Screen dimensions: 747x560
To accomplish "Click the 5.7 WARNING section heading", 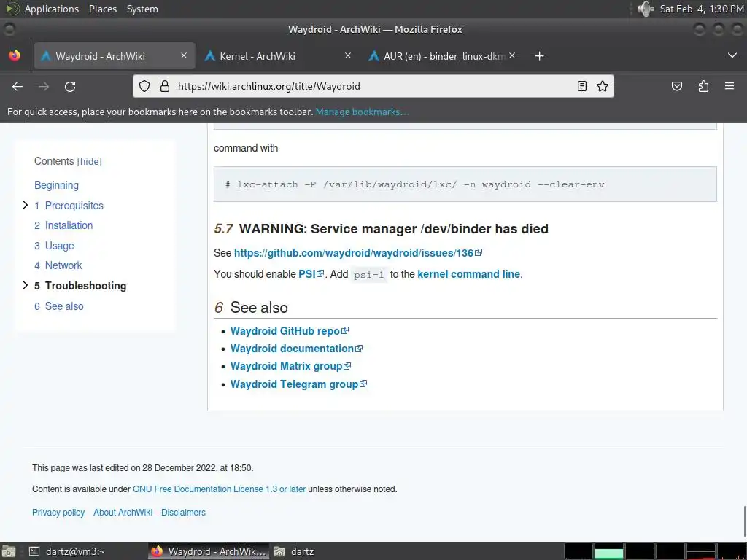I will tap(381, 228).
